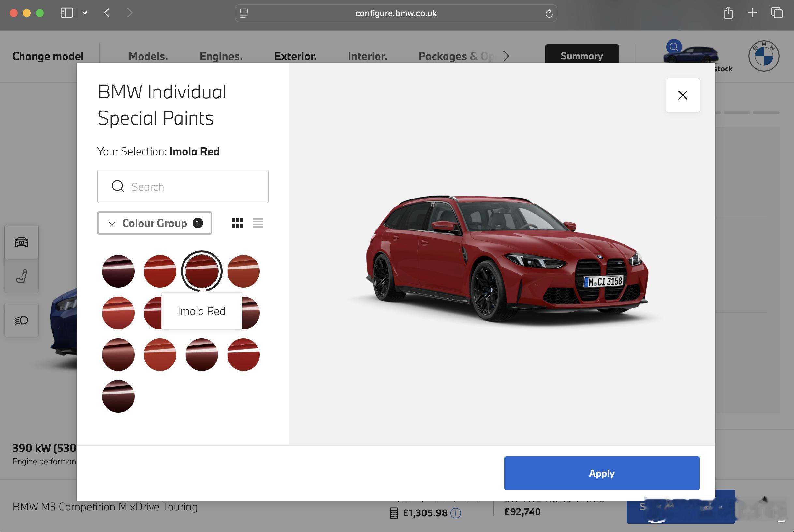The image size is (794, 532).
Task: Open the Engines tab
Action: 221,56
